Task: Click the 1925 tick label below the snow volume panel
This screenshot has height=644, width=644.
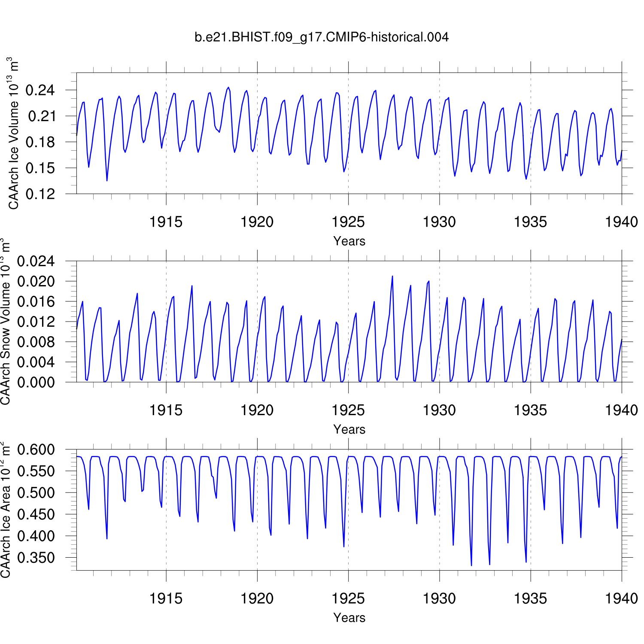Action: tap(348, 410)
